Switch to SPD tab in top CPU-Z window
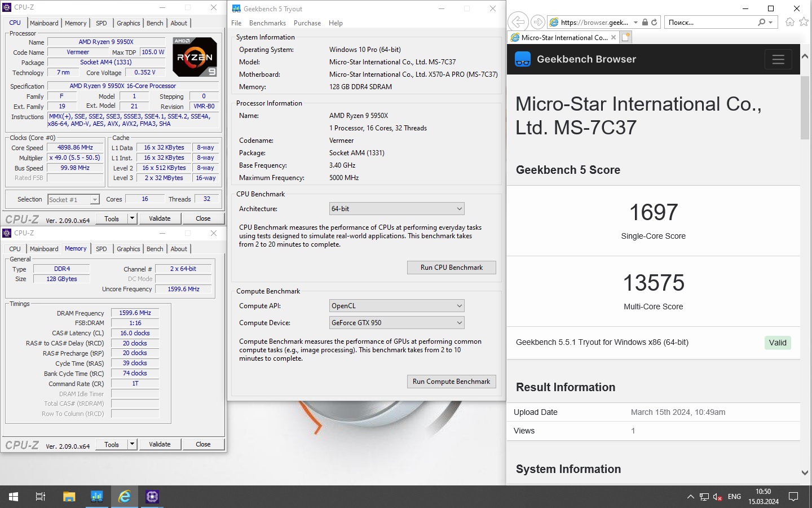The height and width of the screenshot is (508, 812). click(101, 23)
